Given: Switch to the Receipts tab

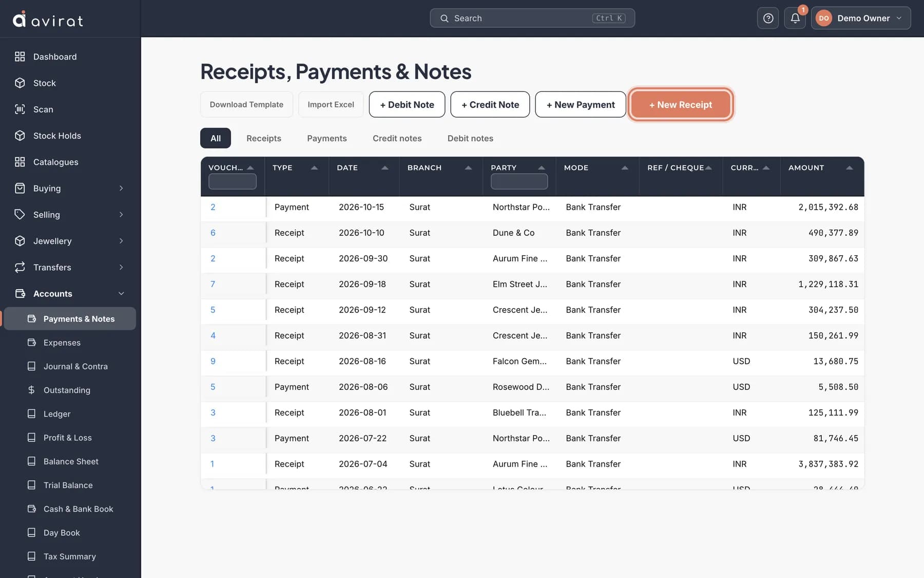Looking at the screenshot, I should click(x=264, y=138).
